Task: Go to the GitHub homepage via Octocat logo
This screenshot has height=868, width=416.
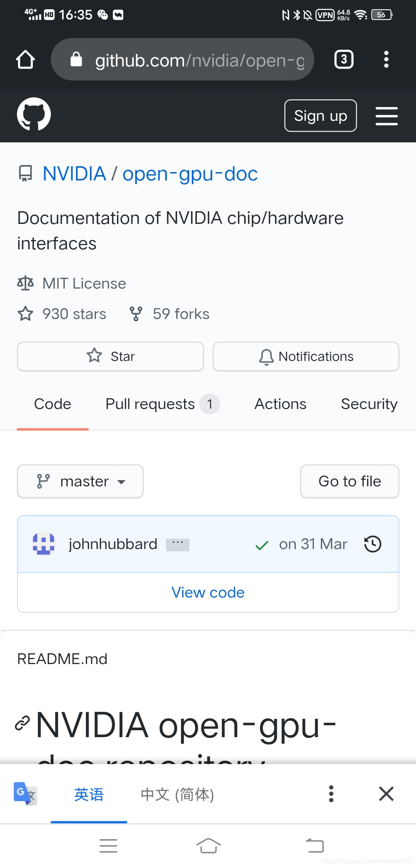Action: pyautogui.click(x=34, y=114)
